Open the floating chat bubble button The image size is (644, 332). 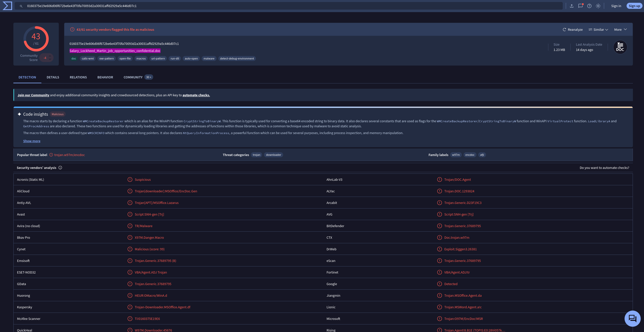[x=632, y=318]
